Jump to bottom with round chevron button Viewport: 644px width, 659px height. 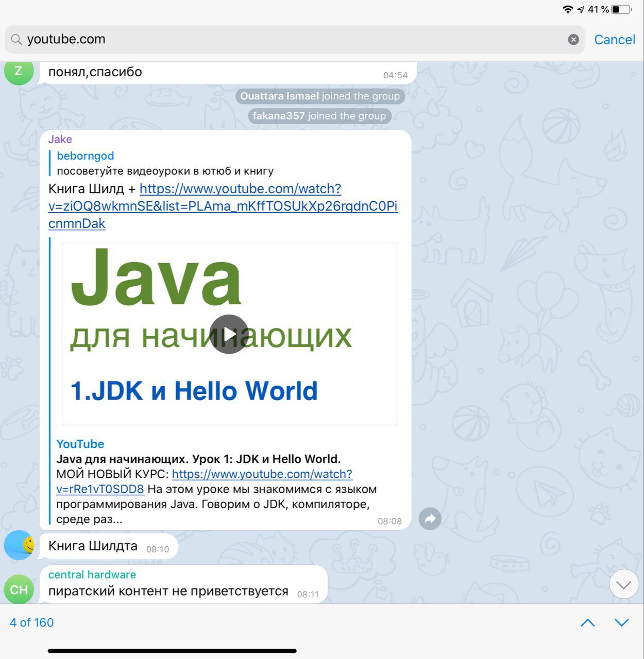pos(624,584)
